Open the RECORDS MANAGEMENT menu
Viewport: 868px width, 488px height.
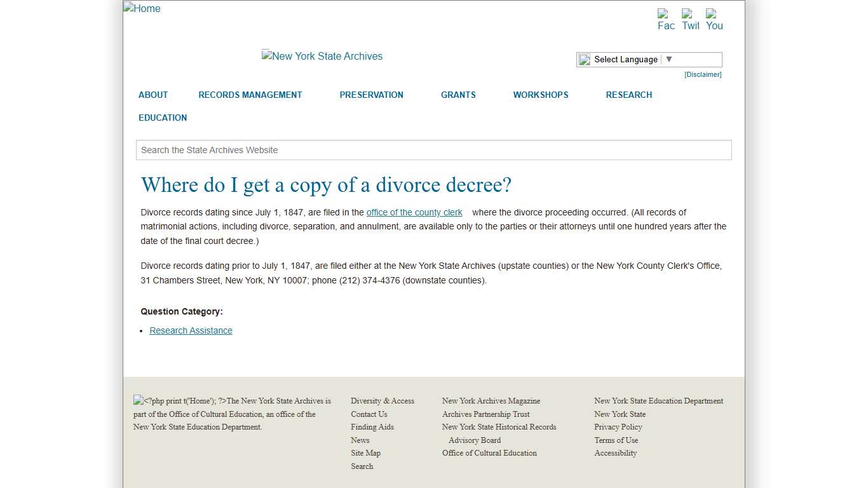(x=250, y=95)
